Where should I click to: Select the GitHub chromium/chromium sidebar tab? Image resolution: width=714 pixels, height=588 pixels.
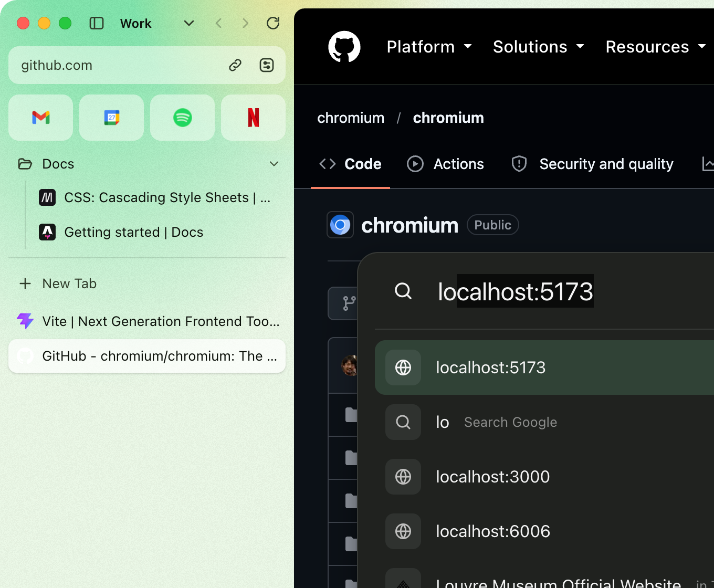pos(147,356)
